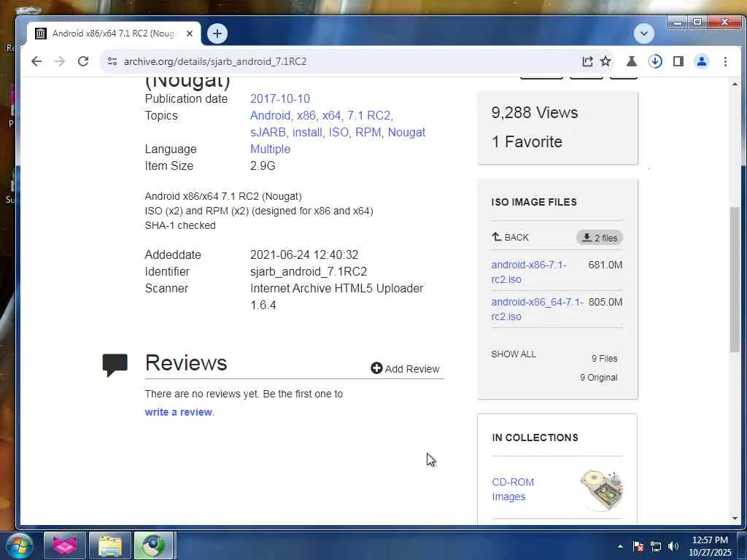The width and height of the screenshot is (747, 560).
Task: Open File Explorer from the taskbar
Action: pyautogui.click(x=110, y=545)
